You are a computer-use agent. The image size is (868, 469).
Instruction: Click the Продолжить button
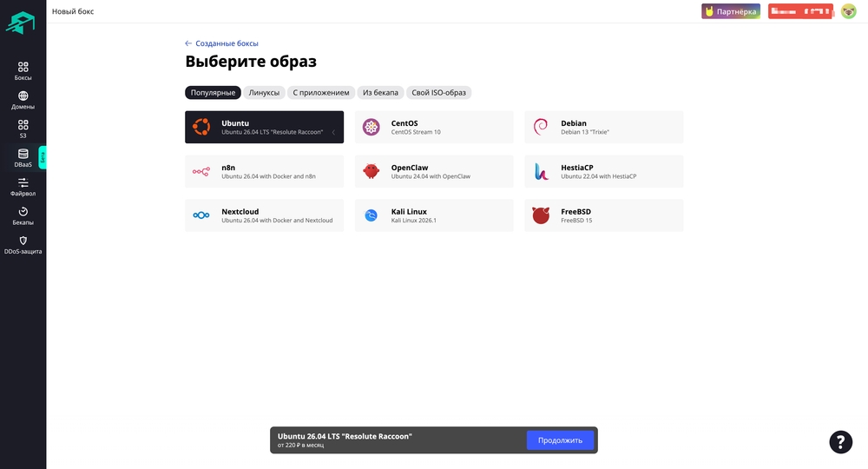click(x=560, y=440)
